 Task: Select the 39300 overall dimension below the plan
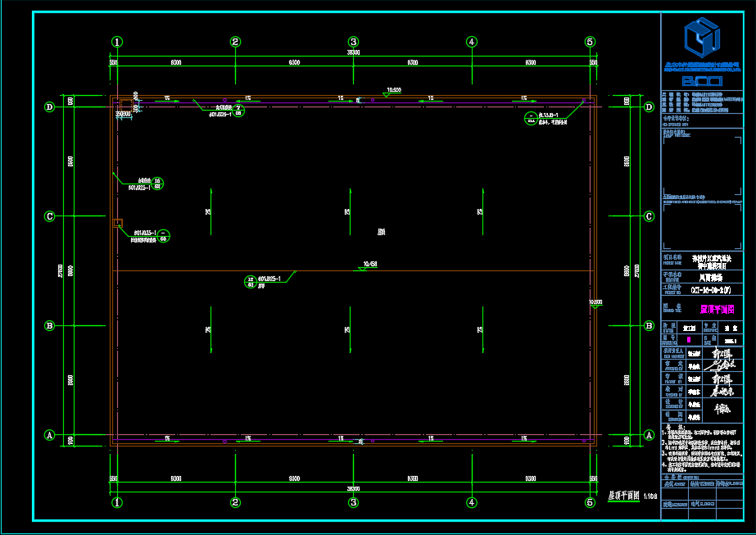[353, 488]
